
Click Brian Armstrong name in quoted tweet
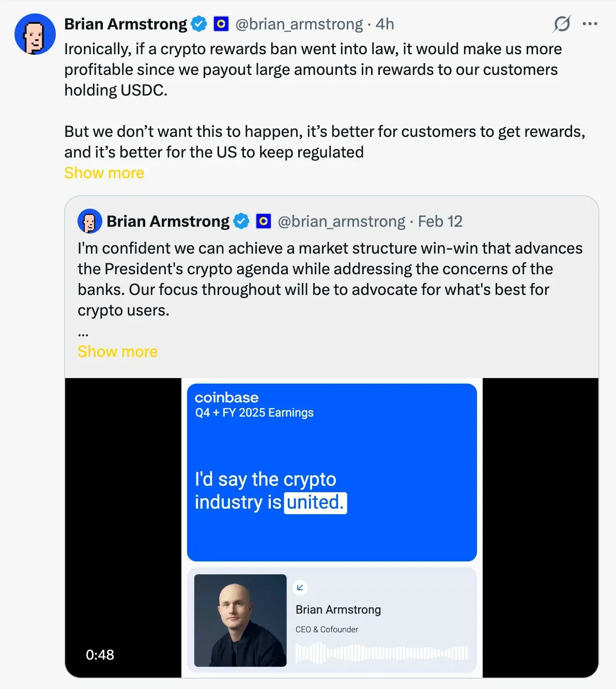167,221
